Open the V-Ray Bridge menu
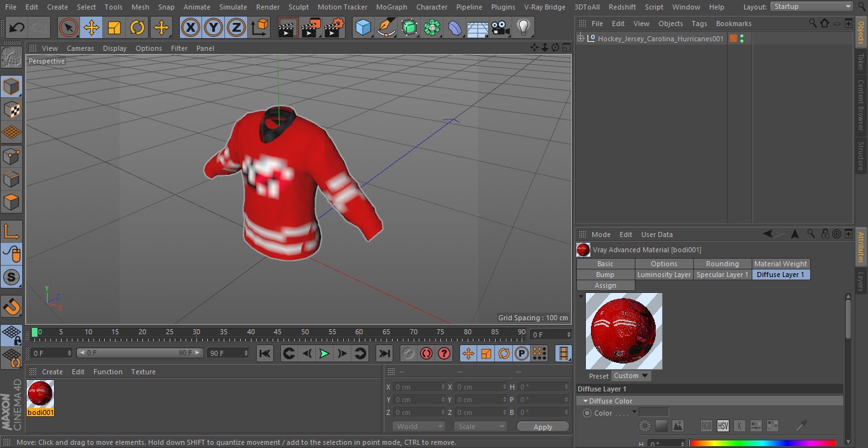This screenshot has width=868, height=448. click(x=545, y=7)
